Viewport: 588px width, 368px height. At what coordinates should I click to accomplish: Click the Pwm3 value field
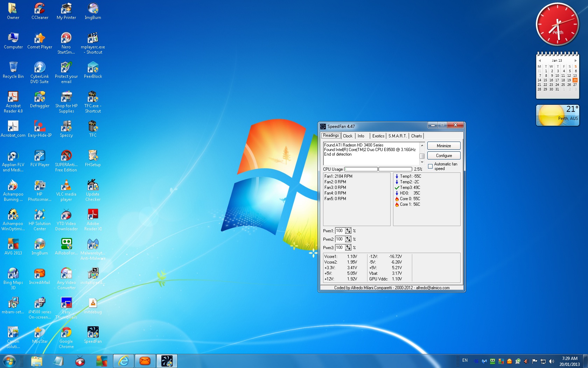point(340,247)
